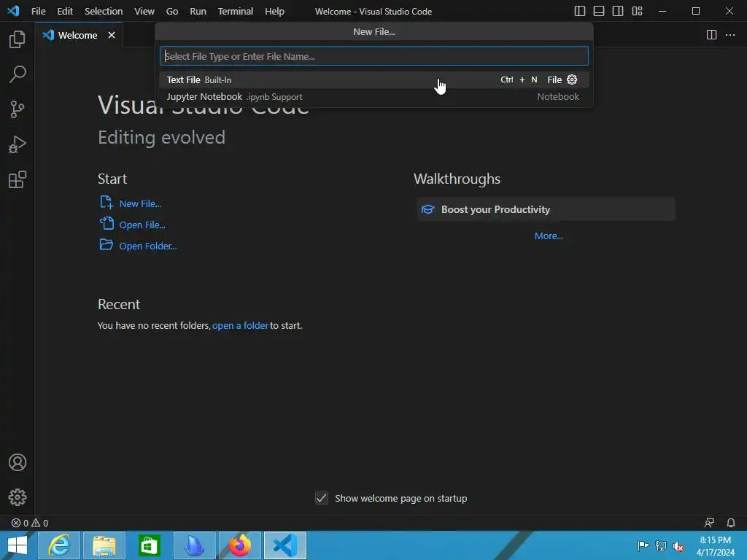Open the View menu
This screenshot has width=747, height=560.
tap(144, 11)
